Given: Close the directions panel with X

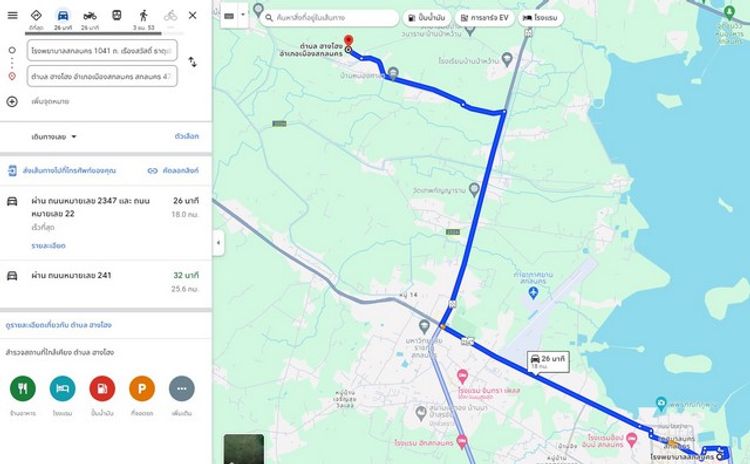Looking at the screenshot, I should click(x=192, y=15).
